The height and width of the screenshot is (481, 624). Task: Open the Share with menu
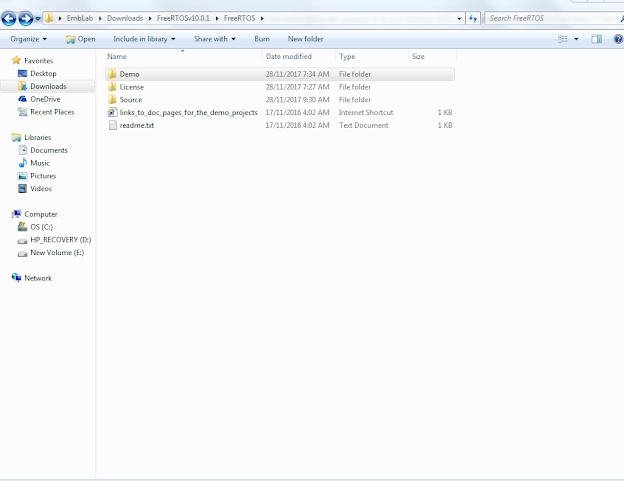coord(214,39)
